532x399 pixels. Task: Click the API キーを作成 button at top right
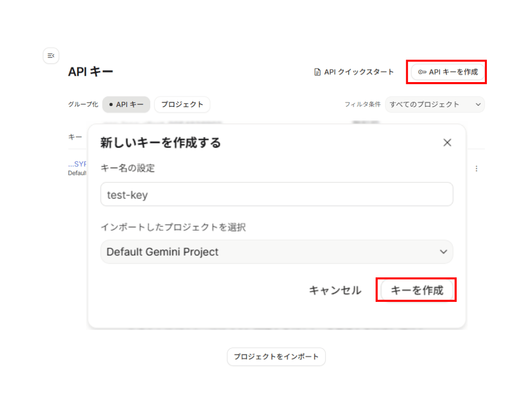pyautogui.click(x=448, y=72)
